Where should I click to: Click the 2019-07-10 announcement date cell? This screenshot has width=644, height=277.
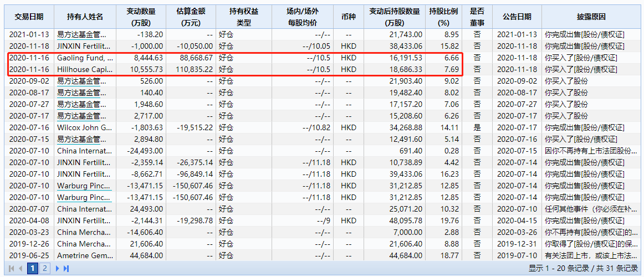coord(517,255)
